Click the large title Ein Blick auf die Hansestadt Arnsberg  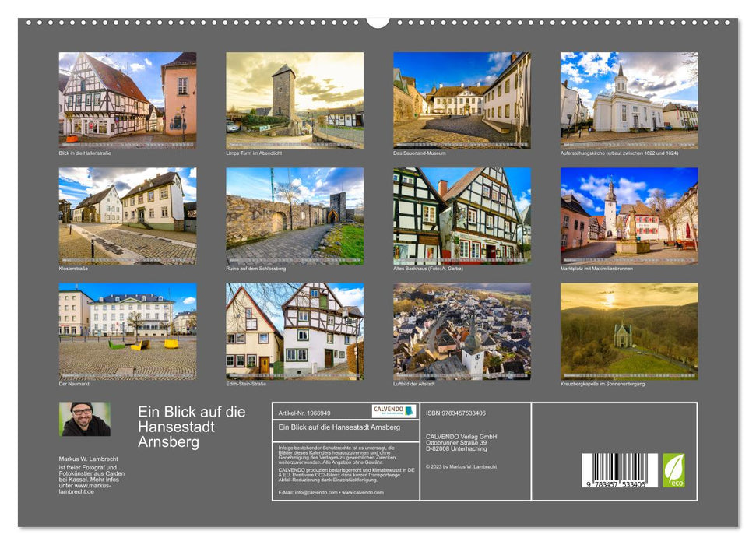coord(192,427)
